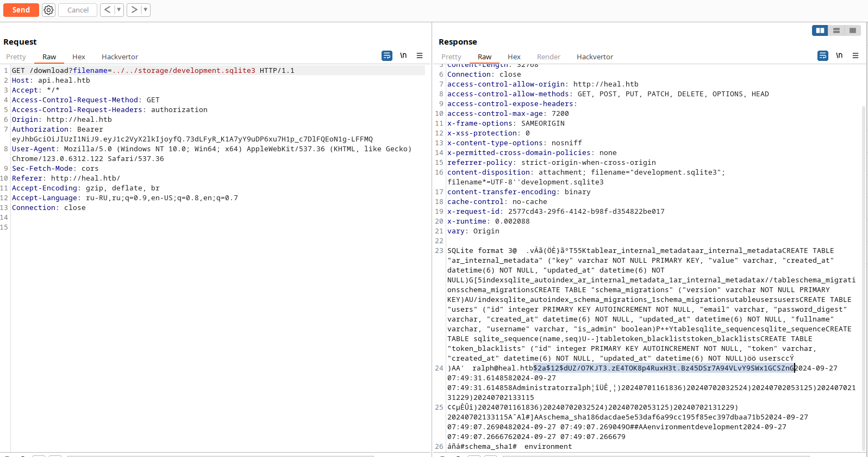Click Access-Control-Request-Headers header
The height and width of the screenshot is (457, 868).
(110, 110)
